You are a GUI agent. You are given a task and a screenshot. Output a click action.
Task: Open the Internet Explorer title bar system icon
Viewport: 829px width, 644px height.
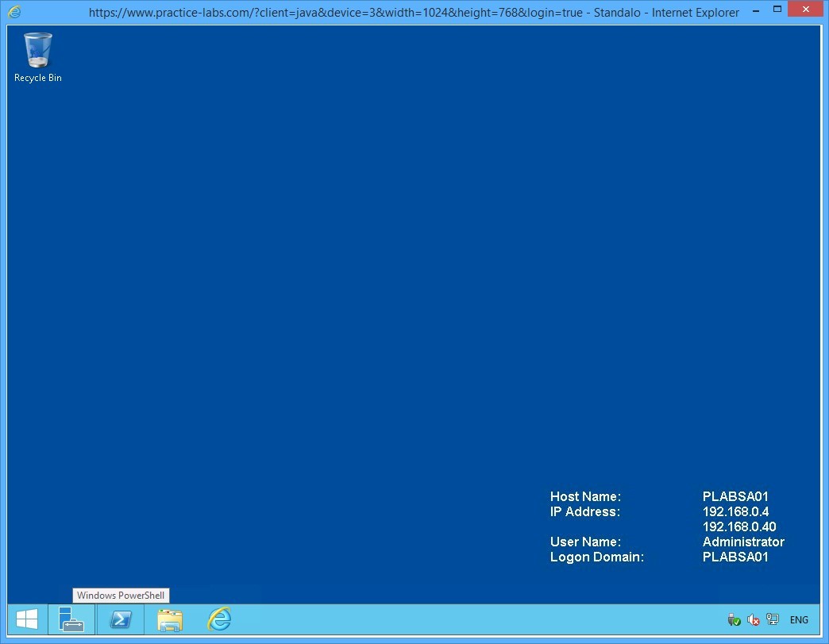[x=14, y=12]
